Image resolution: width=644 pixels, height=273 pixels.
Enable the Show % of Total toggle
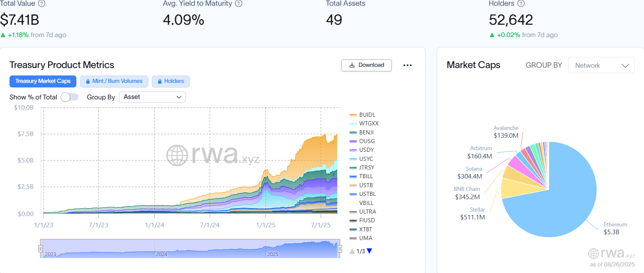69,97
